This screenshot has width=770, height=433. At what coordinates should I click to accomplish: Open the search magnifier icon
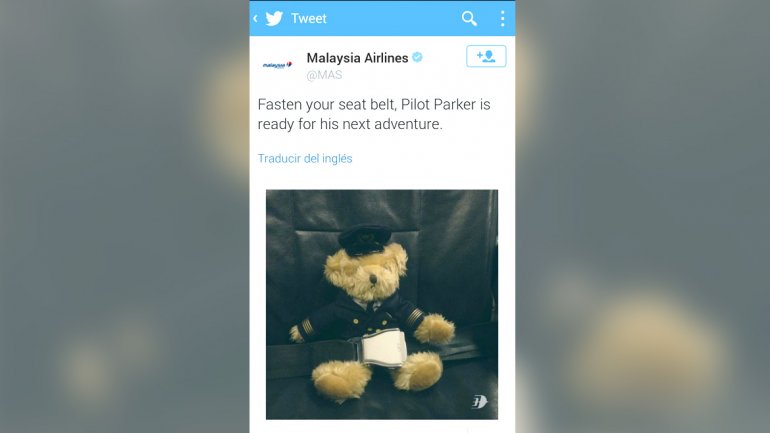pos(469,19)
